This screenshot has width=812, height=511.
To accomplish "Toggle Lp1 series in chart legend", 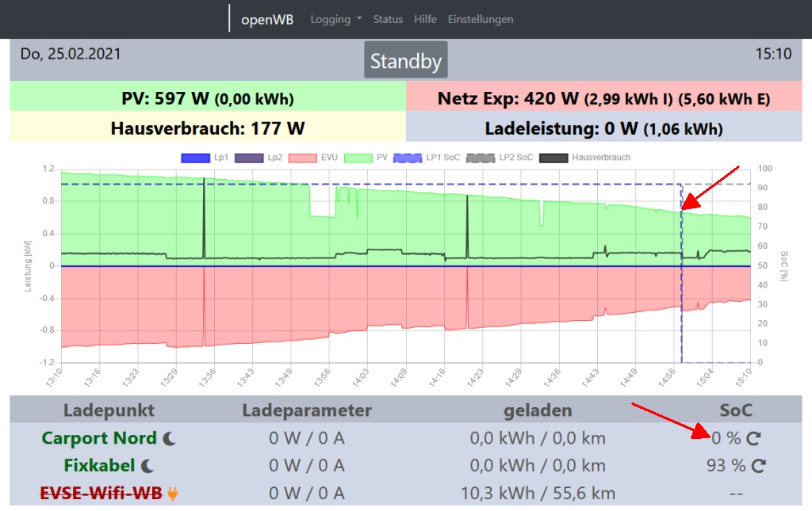I will point(205,158).
